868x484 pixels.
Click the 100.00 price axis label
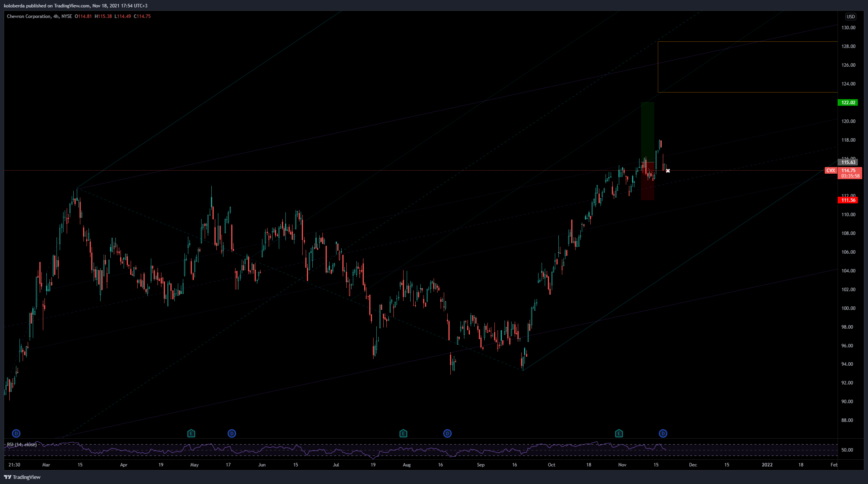(848, 308)
